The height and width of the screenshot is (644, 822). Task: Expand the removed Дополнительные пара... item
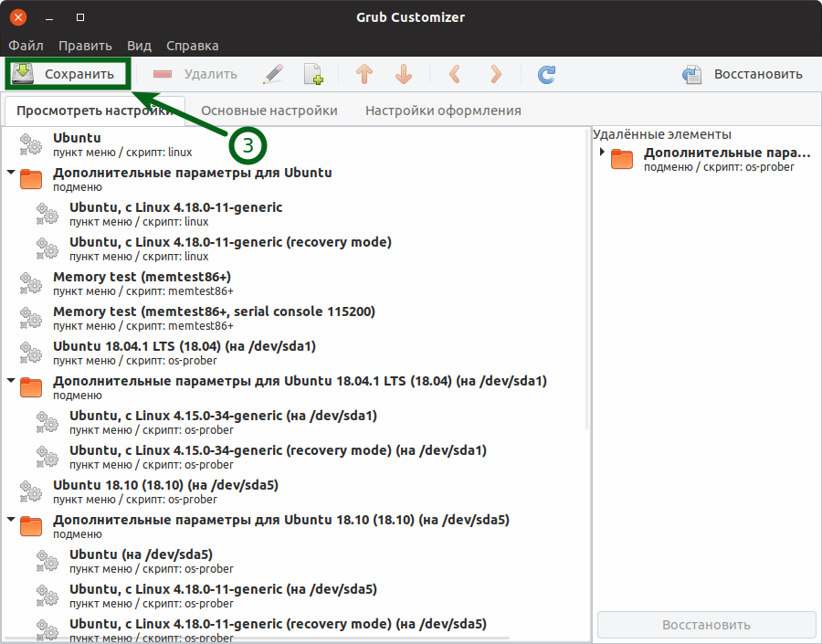point(602,152)
